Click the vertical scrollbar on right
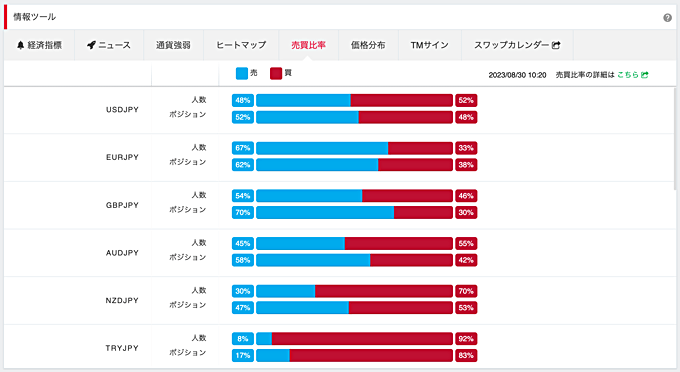The height and width of the screenshot is (372, 680). [x=674, y=139]
